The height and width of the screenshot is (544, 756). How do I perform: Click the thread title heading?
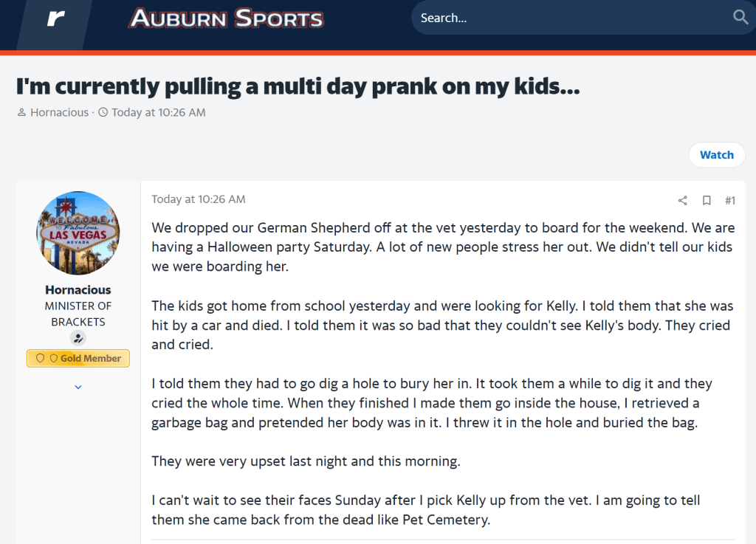click(x=298, y=86)
